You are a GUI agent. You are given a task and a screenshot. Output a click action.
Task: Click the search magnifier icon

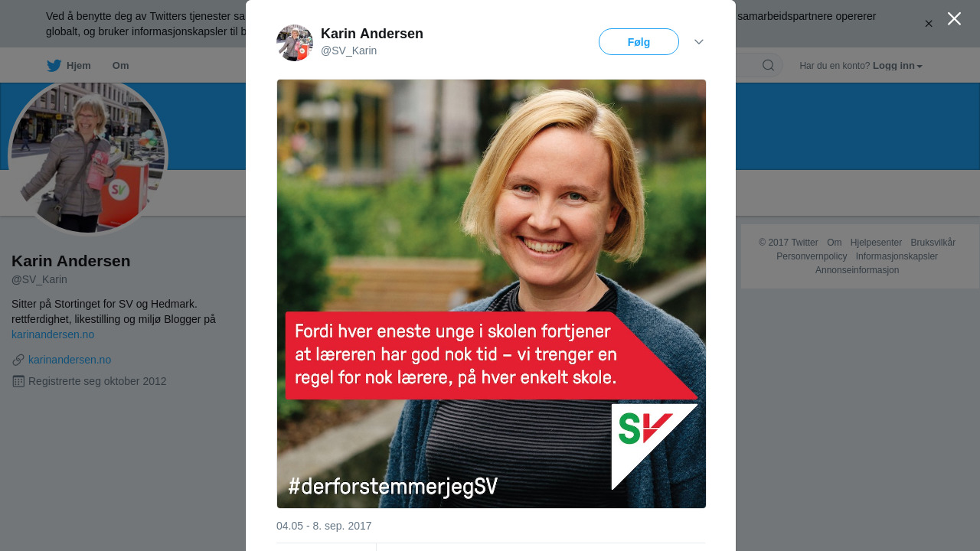768,65
